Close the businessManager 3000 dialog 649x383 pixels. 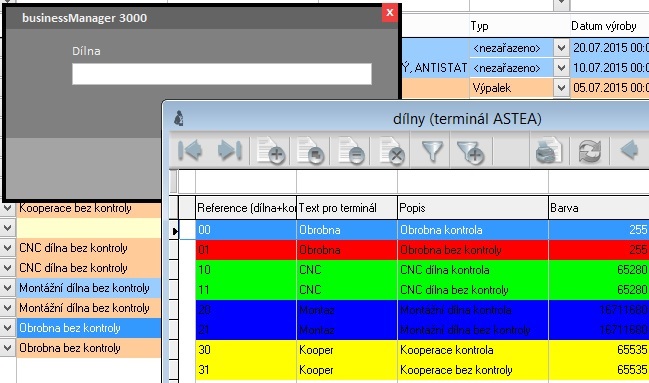(389, 13)
